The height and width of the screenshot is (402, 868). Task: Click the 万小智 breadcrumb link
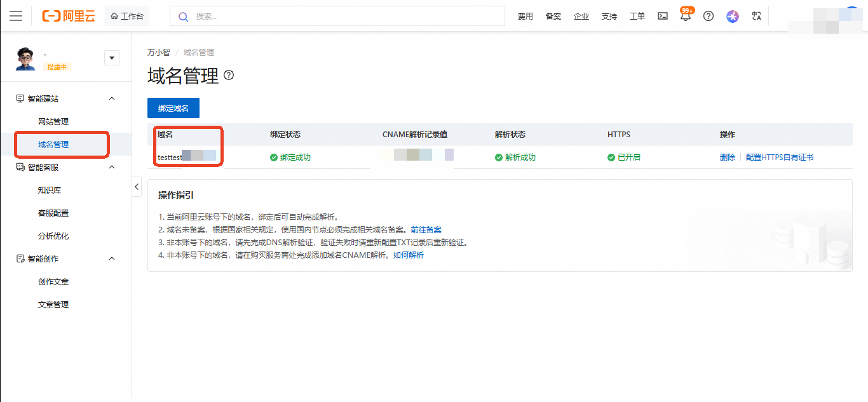[159, 53]
